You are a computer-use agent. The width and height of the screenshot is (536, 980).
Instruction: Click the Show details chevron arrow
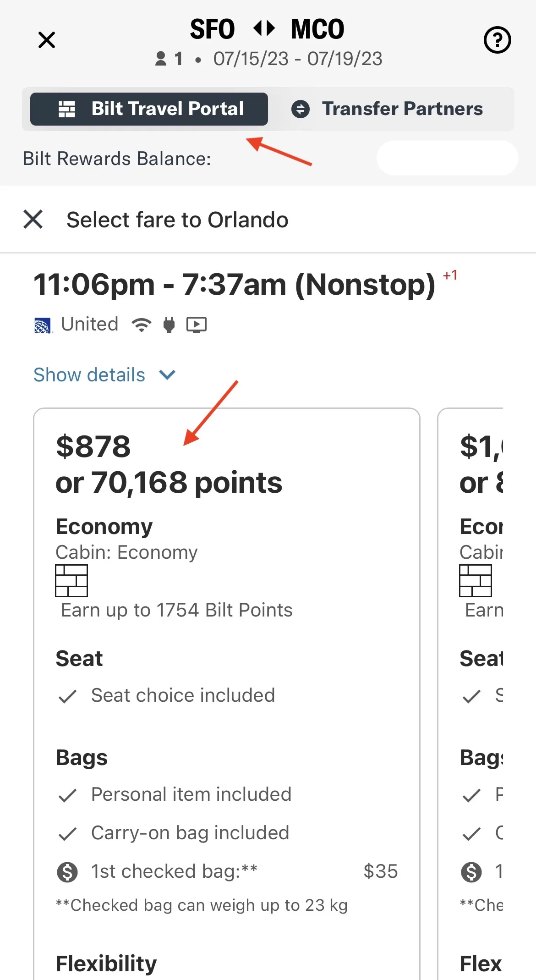click(167, 375)
